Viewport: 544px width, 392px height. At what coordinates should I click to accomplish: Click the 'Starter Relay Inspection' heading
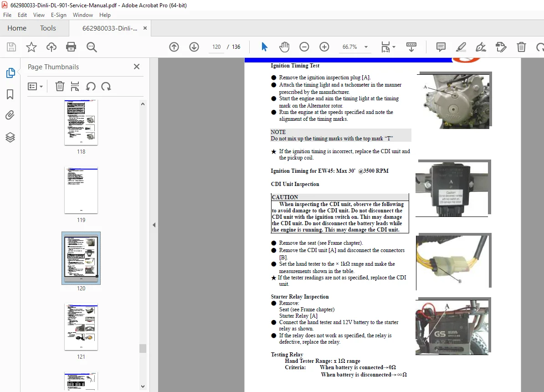click(300, 297)
